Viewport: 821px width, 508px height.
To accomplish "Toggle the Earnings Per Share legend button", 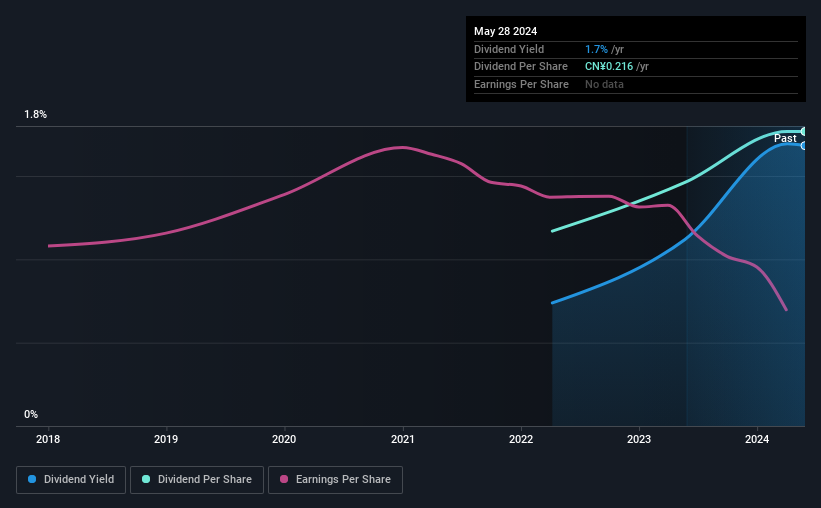I will click(x=335, y=480).
